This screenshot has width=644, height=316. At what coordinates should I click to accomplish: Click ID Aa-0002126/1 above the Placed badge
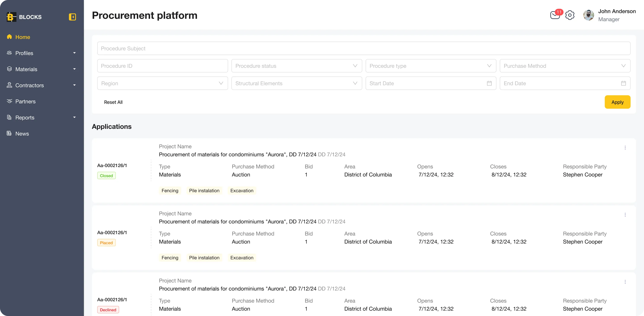[112, 232]
